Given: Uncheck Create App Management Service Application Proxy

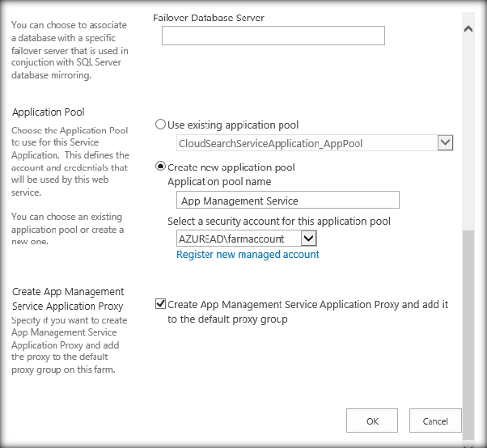Looking at the screenshot, I should 160,305.
